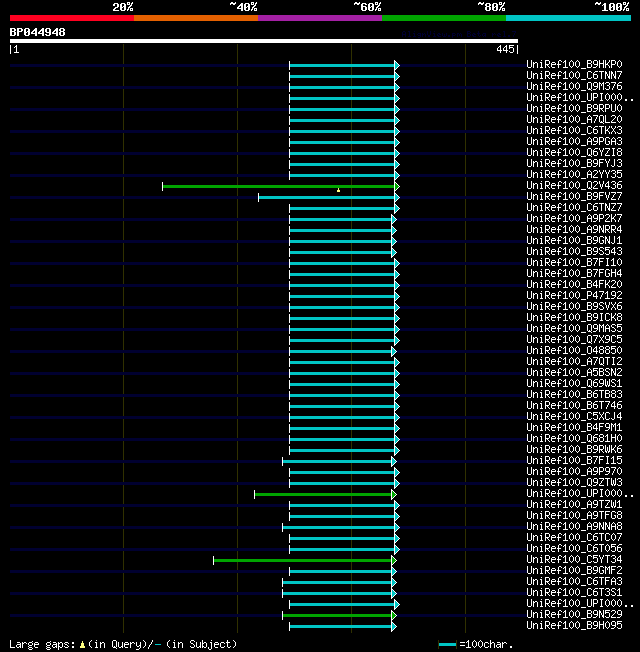
Task: Select the UniRef100_Q9MAS5 label
Action: [x=574, y=328]
